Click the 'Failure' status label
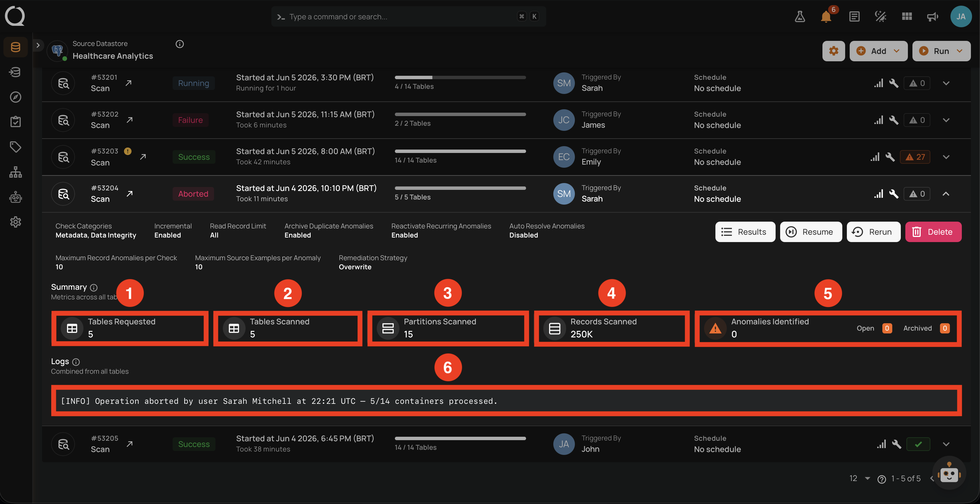This screenshot has width=980, height=504. click(x=190, y=120)
